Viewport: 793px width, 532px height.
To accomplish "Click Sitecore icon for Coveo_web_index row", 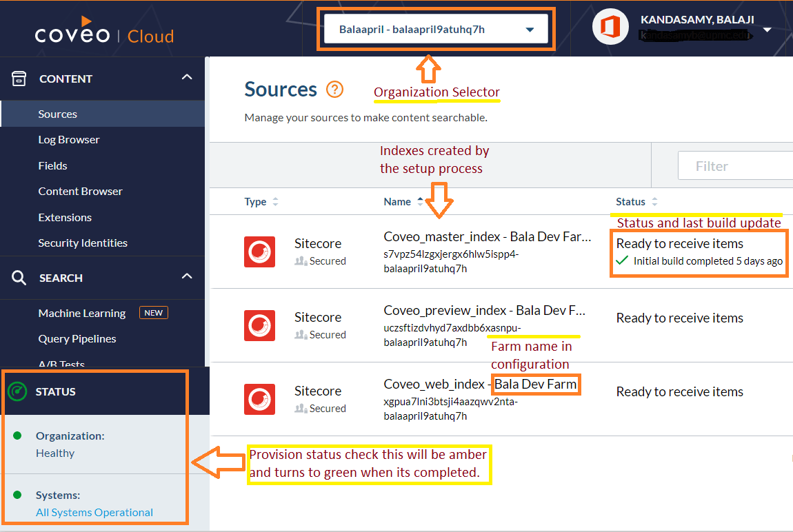I will point(259,399).
